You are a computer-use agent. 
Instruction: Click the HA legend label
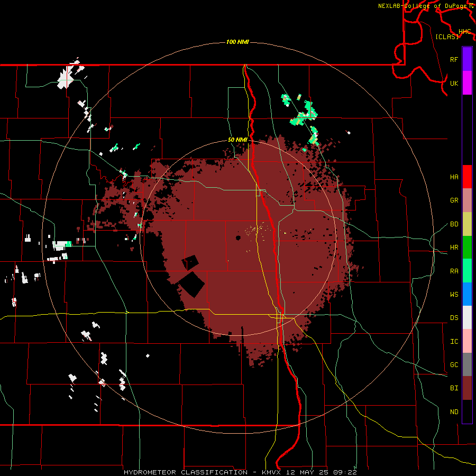coord(454,177)
